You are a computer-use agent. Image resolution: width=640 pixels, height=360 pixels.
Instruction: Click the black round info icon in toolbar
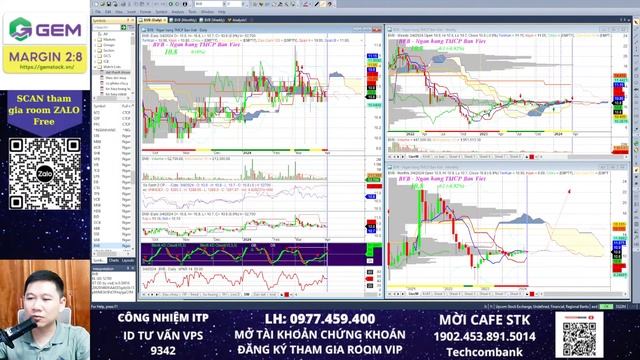tap(185, 4)
